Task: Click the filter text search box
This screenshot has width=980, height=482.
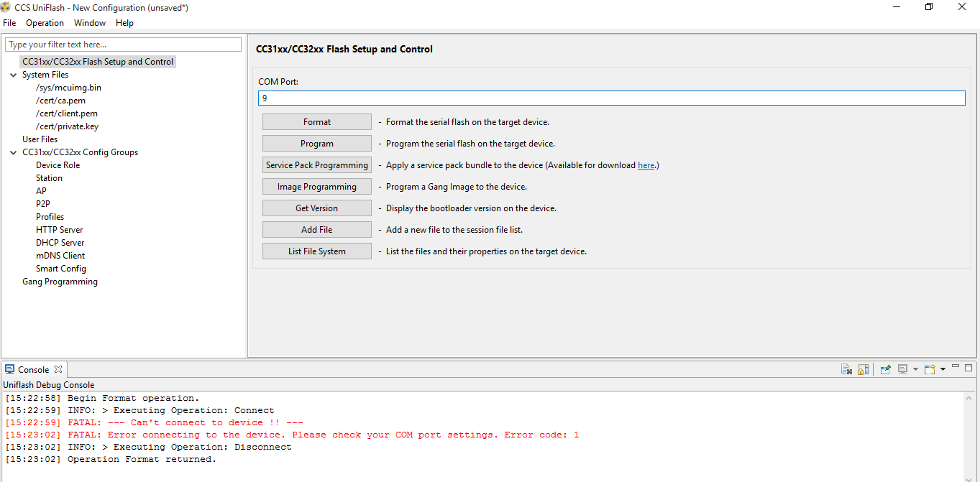Action: (x=123, y=45)
